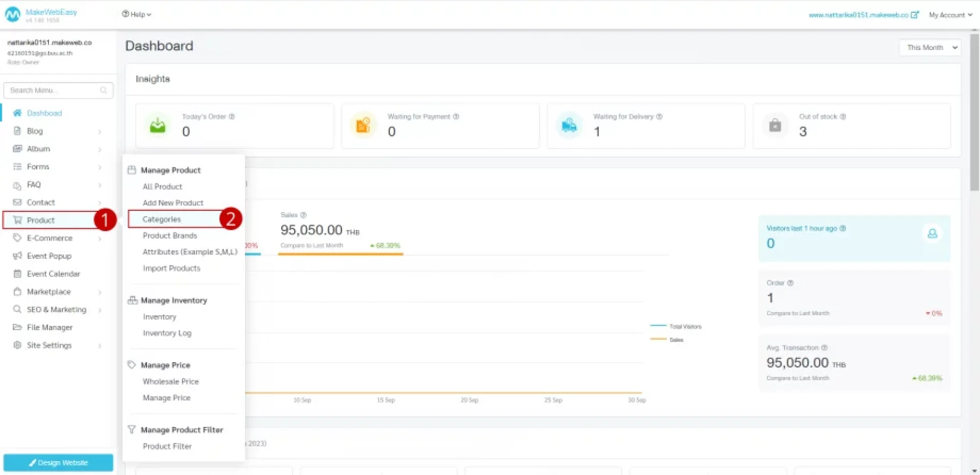Click the info icon next to Sales
Viewport: 980px width, 475px height.
click(x=303, y=215)
